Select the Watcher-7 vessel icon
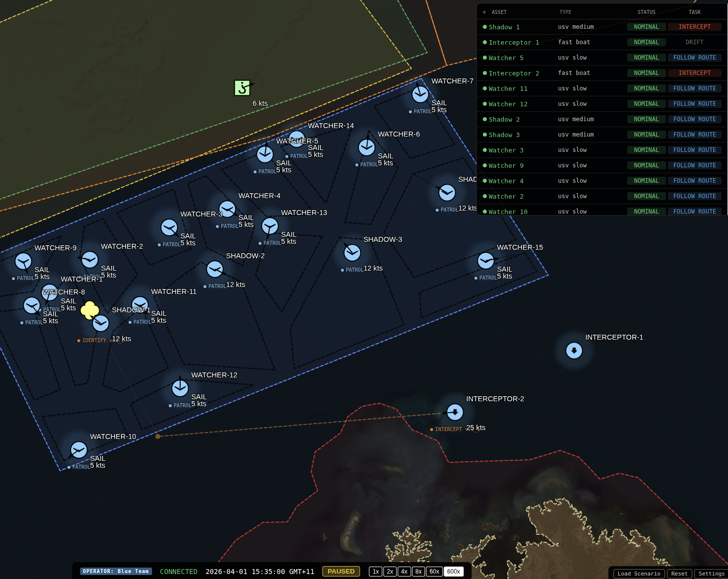The width and height of the screenshot is (728, 579). tap(420, 94)
